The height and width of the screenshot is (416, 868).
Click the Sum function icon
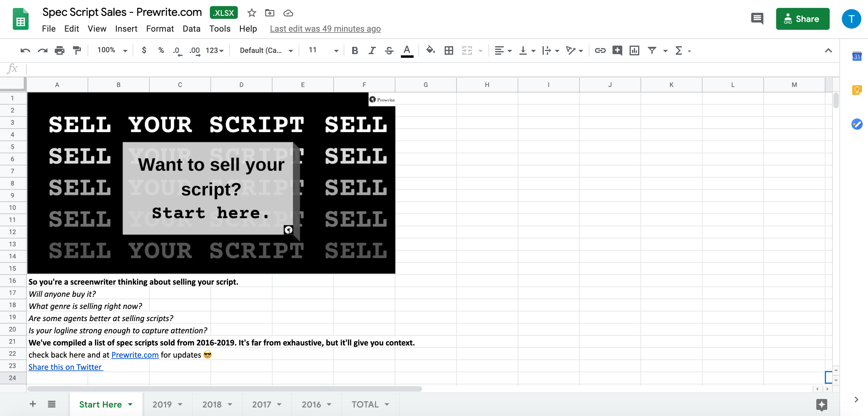(x=679, y=50)
